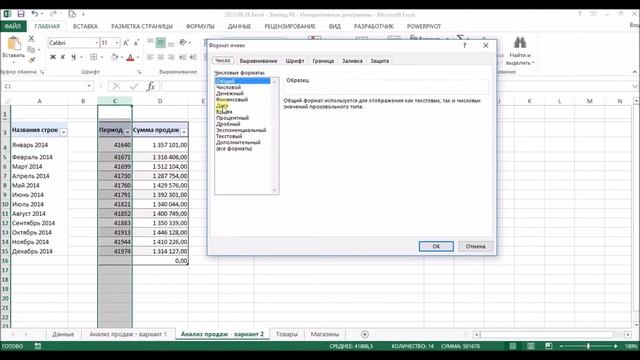Increase cell indent
Viewport: 640px width, 360px height.
193,57
